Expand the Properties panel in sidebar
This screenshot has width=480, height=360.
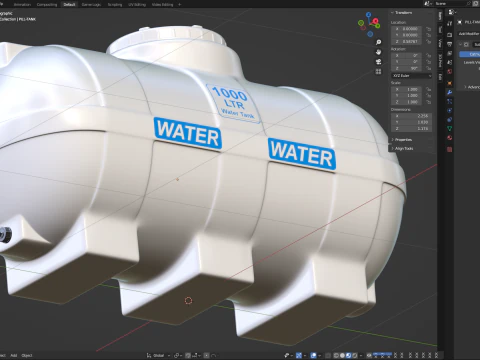coord(402,140)
